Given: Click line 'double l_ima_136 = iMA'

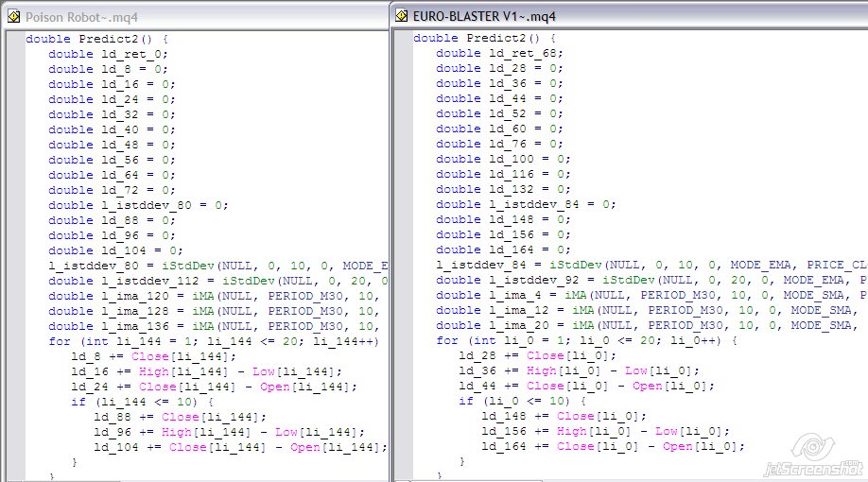Looking at the screenshot, I should [214, 326].
